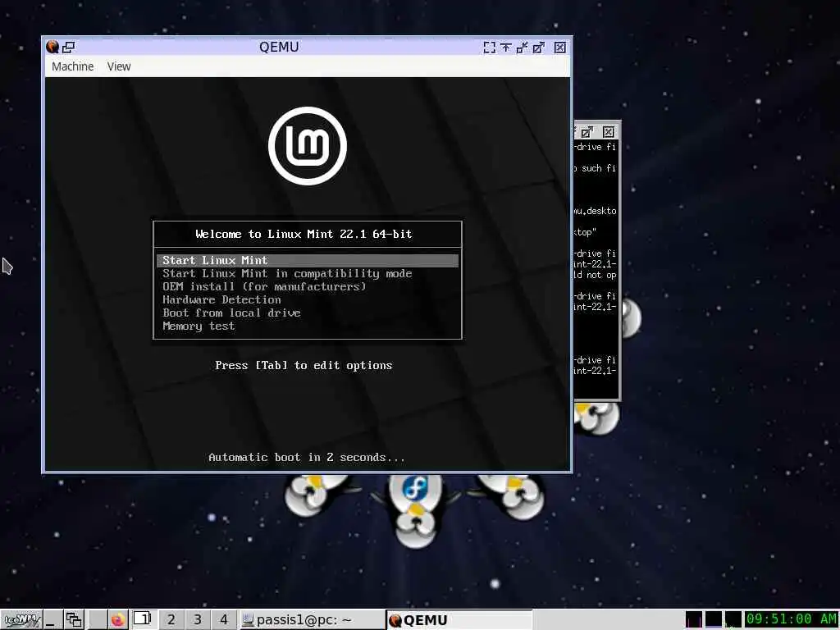Click the middle system monitor applet in tray
The image size is (840, 630).
pos(714,620)
